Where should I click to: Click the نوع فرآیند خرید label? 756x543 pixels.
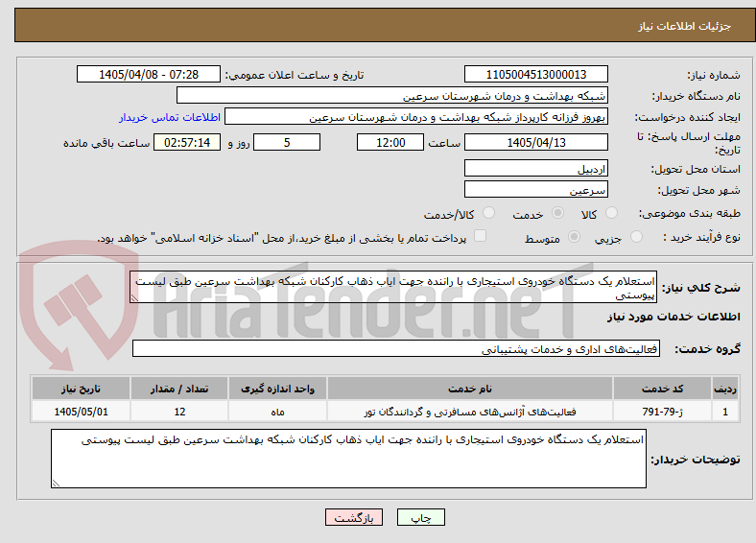702,237
